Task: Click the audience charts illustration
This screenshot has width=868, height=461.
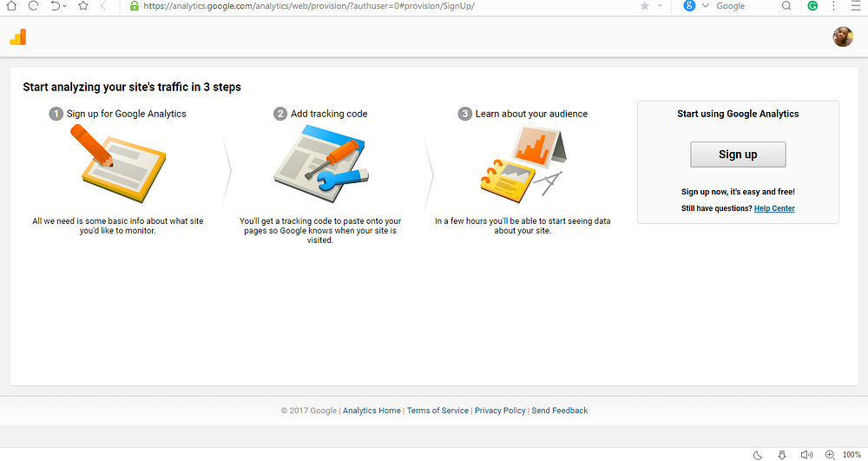Action: [523, 164]
